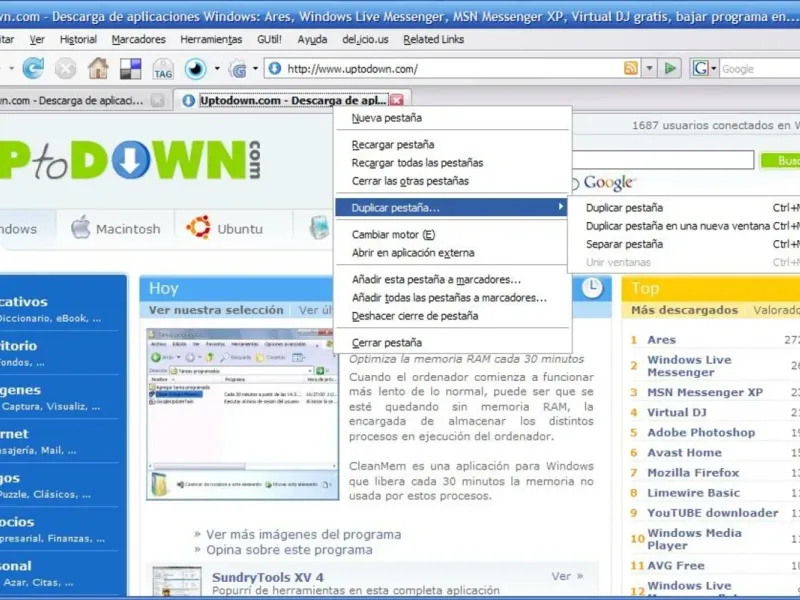Click the TAG toolbar icon

[x=163, y=69]
